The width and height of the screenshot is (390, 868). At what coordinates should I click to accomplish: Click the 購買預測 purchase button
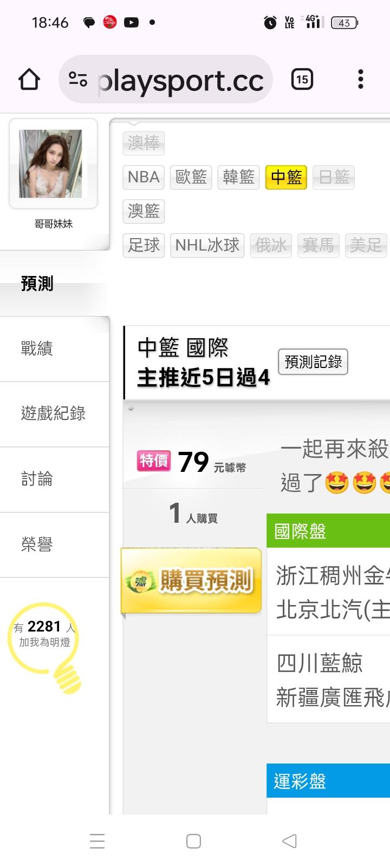click(191, 581)
